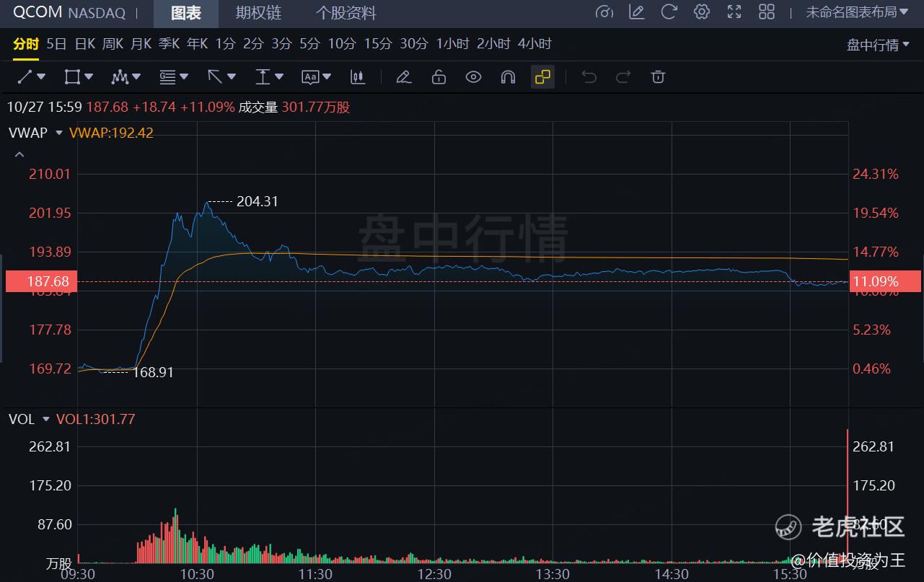This screenshot has width=924, height=582.
Task: Enable magnet snap mode
Action: pyautogui.click(x=508, y=76)
